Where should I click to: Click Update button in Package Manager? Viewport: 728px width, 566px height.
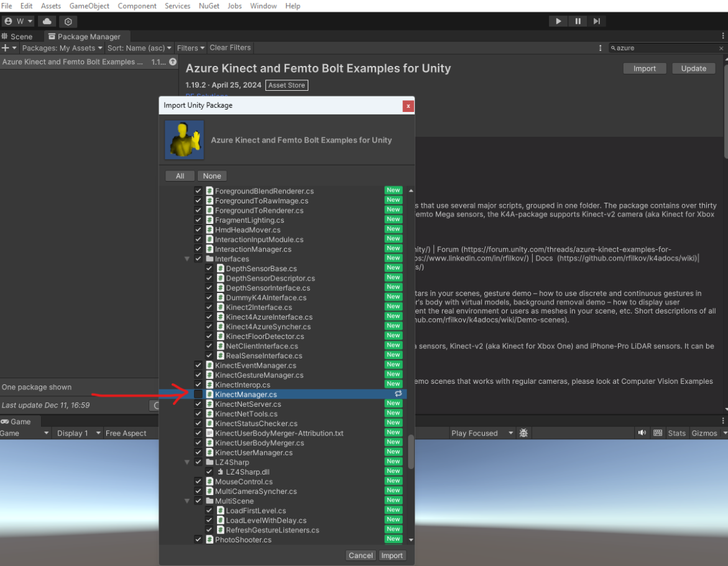(694, 68)
